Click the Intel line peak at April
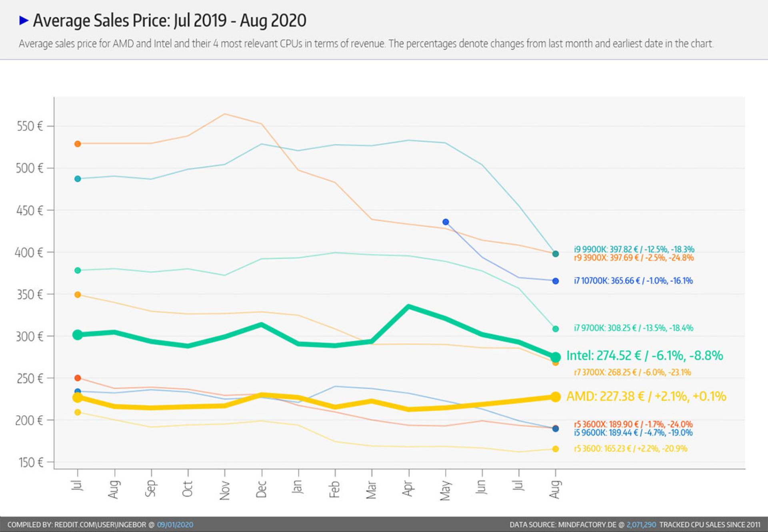 [x=408, y=307]
